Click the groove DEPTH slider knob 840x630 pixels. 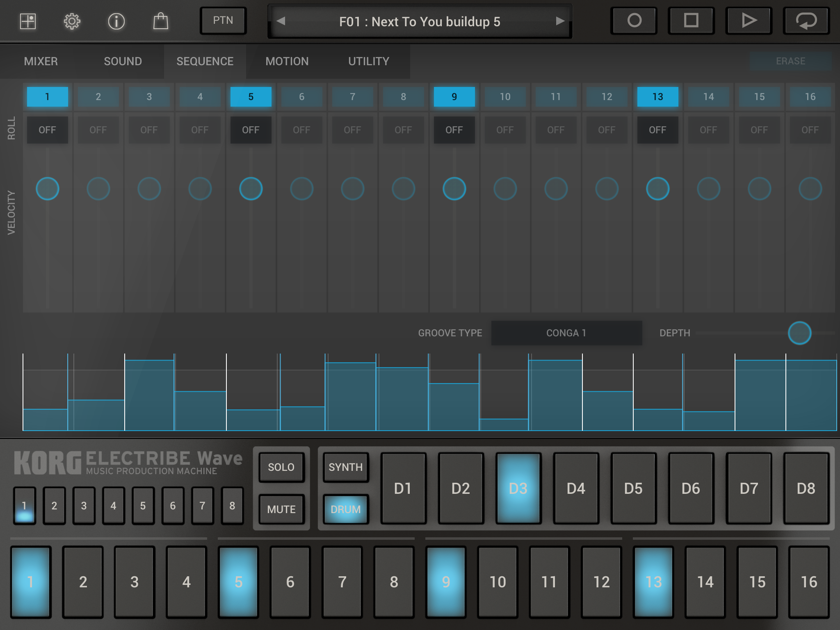click(799, 333)
